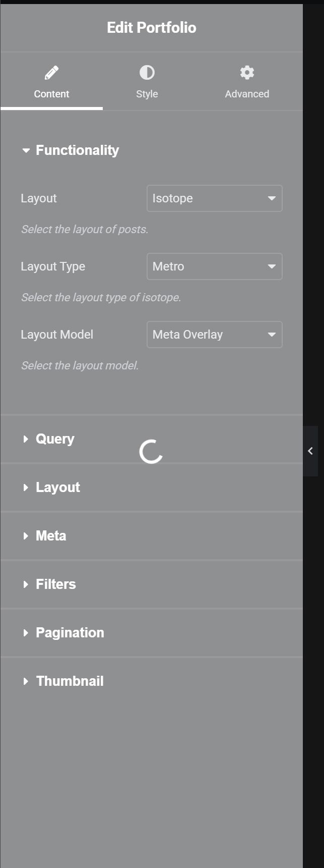The image size is (324, 868).
Task: Click the Functionality section title
Action: coord(78,150)
